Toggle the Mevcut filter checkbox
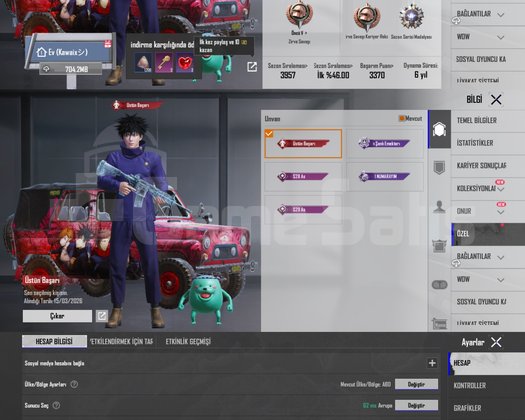This screenshot has height=420, width=525. click(401, 118)
